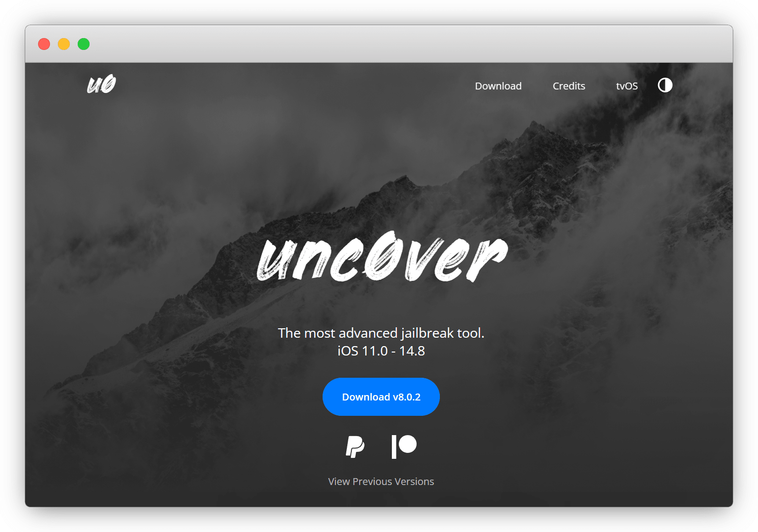
Task: Maximize the window using the green button
Action: click(x=84, y=44)
